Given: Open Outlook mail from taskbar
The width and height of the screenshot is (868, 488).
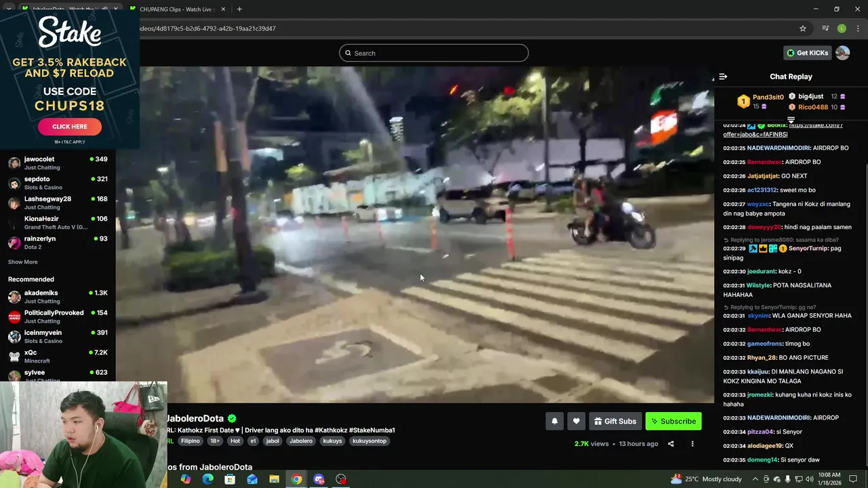Looking at the screenshot, I should pyautogui.click(x=252, y=479).
